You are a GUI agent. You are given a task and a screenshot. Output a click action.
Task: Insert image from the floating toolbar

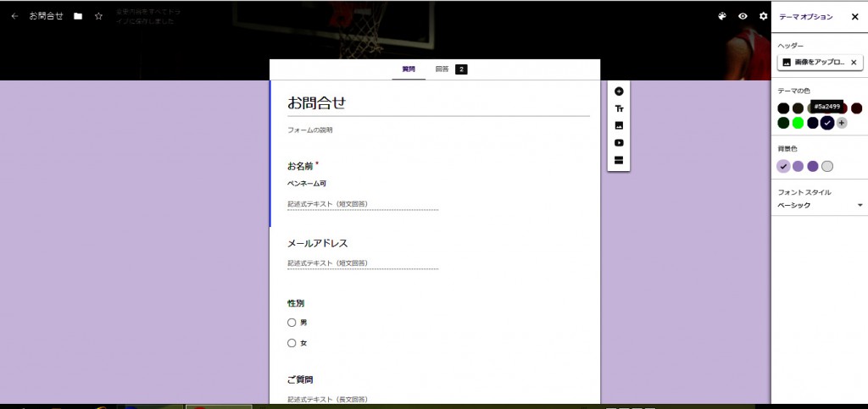click(619, 125)
